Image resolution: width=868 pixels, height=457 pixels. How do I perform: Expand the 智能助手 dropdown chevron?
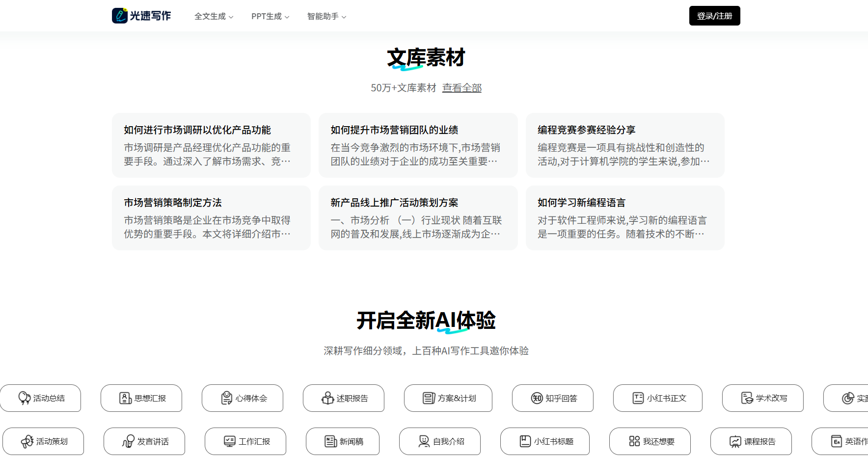[x=344, y=17]
